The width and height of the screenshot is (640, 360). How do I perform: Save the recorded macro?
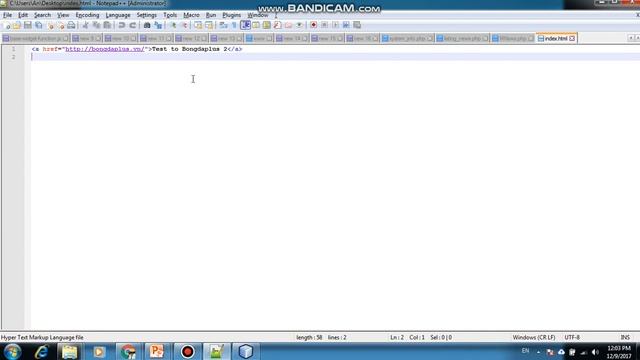coord(357,25)
